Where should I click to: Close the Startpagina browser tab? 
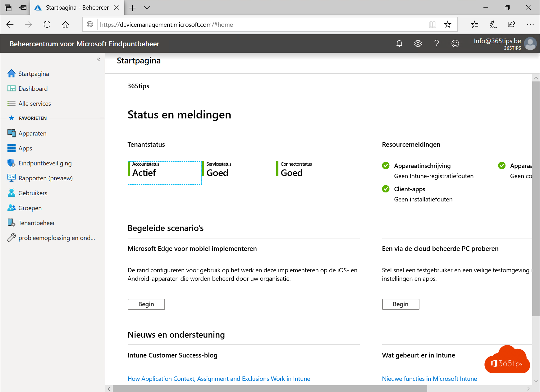point(117,8)
